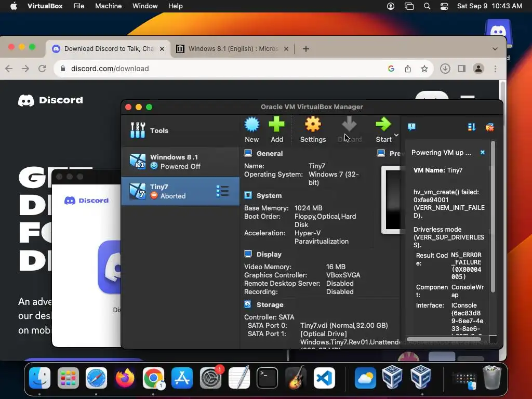Toggle Chrome side panel icon
532x399 pixels.
point(462,69)
